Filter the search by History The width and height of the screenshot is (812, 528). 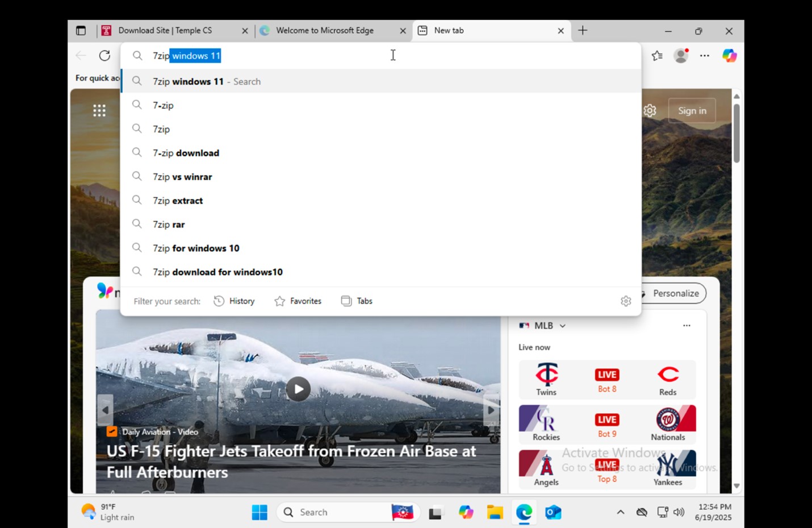pos(234,301)
